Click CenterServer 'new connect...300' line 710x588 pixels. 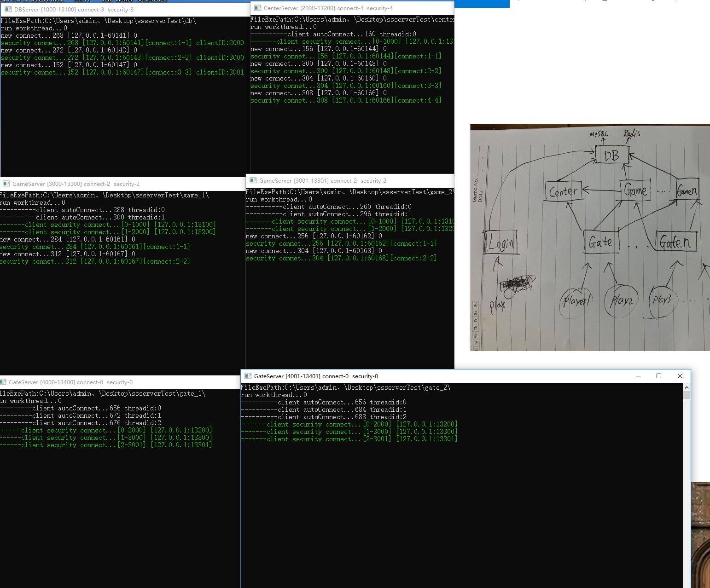(x=319, y=63)
